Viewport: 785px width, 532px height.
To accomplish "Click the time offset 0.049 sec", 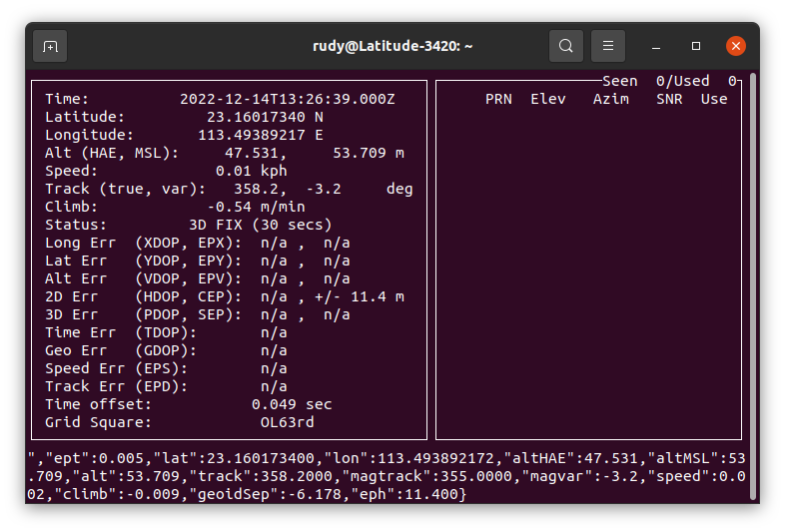I will point(292,405).
